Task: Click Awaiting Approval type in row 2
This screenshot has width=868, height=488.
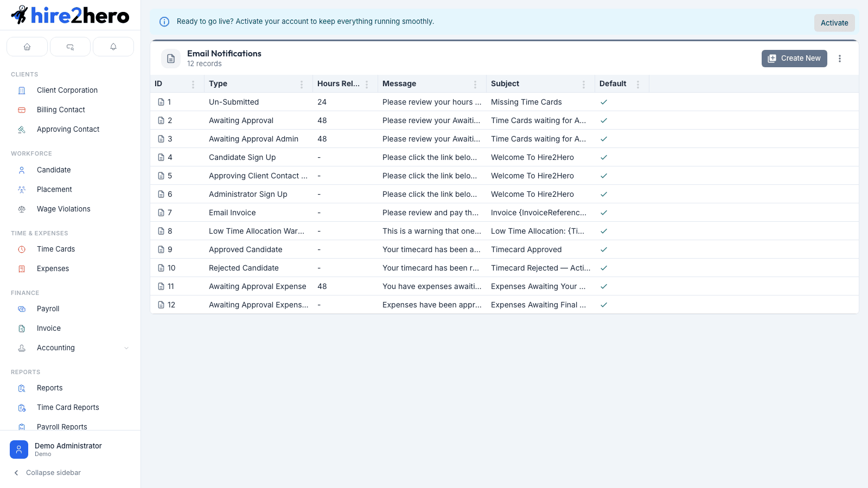Action: (x=241, y=120)
